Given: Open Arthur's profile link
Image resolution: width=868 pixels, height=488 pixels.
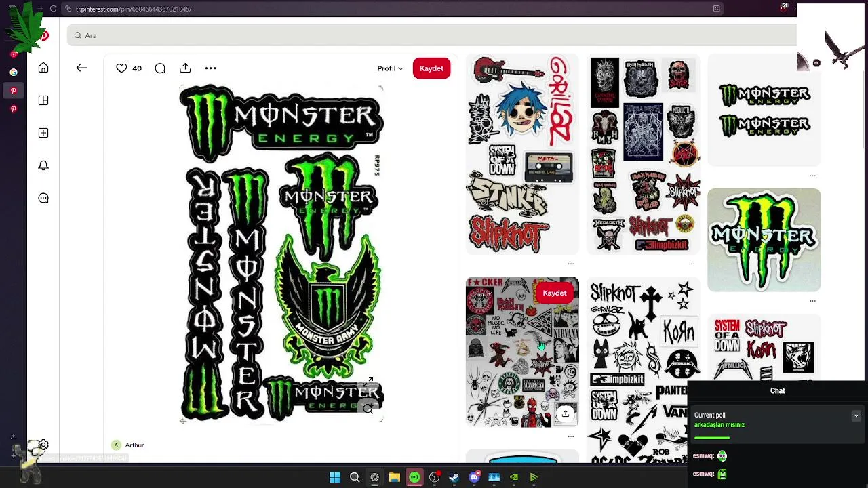Looking at the screenshot, I should 134,445.
